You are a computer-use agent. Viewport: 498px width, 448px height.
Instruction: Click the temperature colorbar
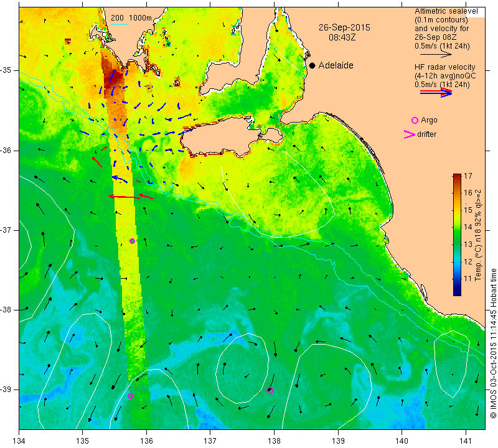[457, 235]
